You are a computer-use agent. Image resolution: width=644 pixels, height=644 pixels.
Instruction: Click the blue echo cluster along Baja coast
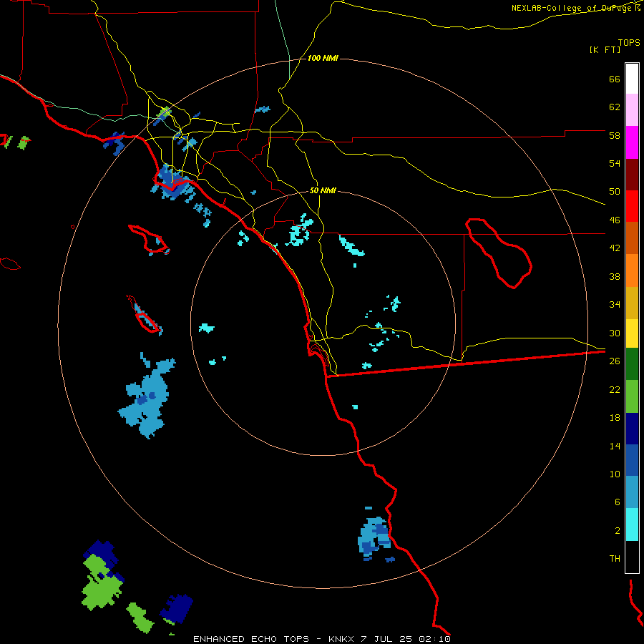[x=374, y=538]
